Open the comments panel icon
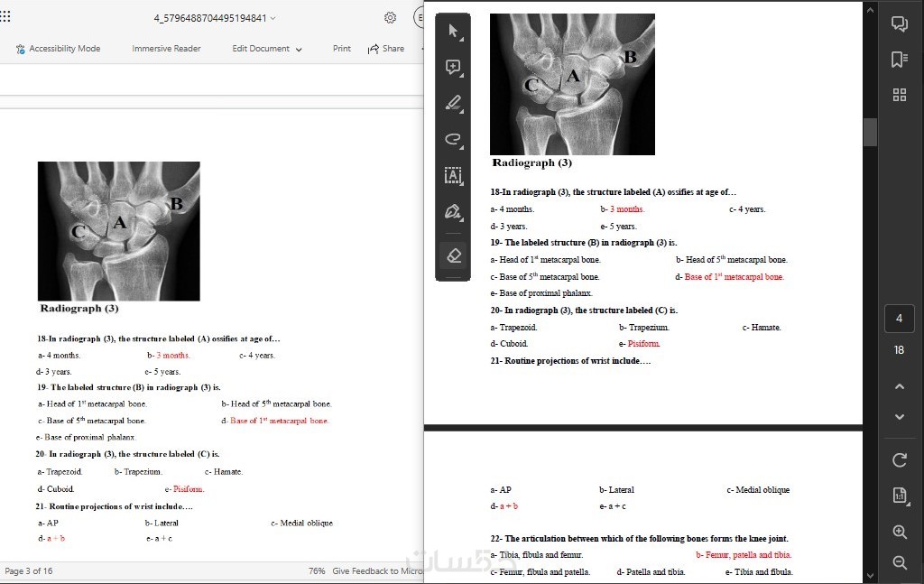924x584 pixels. click(900, 23)
